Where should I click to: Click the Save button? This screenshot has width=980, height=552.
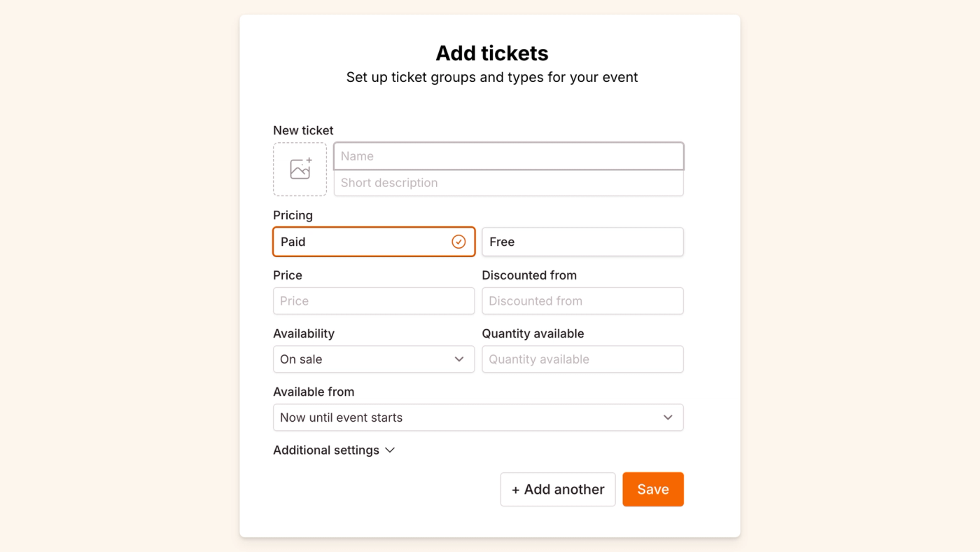pyautogui.click(x=652, y=490)
